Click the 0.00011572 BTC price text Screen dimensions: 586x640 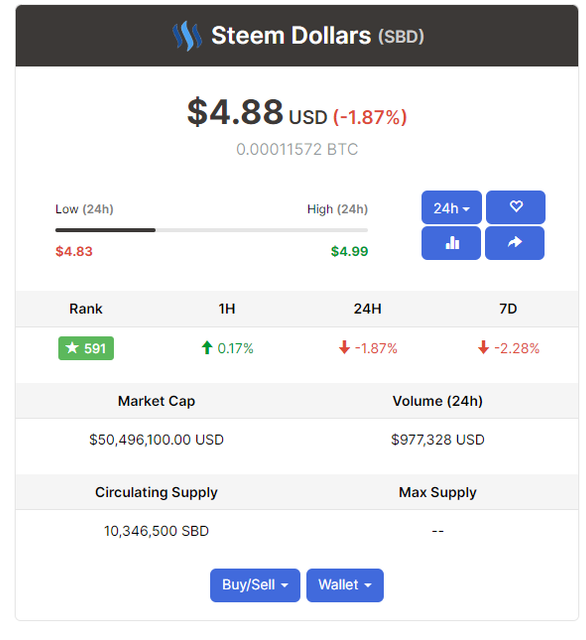297,149
